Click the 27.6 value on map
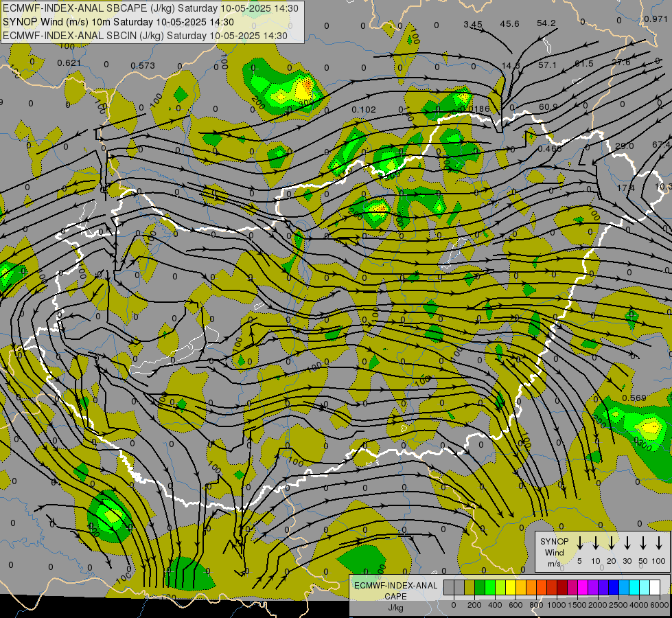This screenshot has width=672, height=618. tap(621, 62)
